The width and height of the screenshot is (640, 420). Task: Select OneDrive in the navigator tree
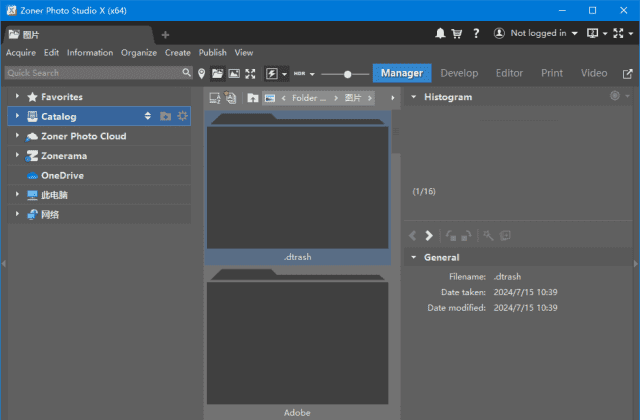pyautogui.click(x=99, y=175)
